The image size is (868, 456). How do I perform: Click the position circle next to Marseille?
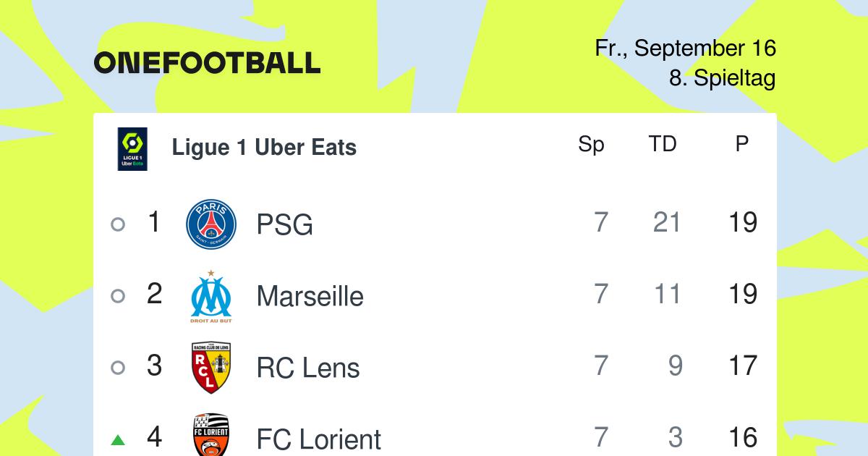(118, 296)
